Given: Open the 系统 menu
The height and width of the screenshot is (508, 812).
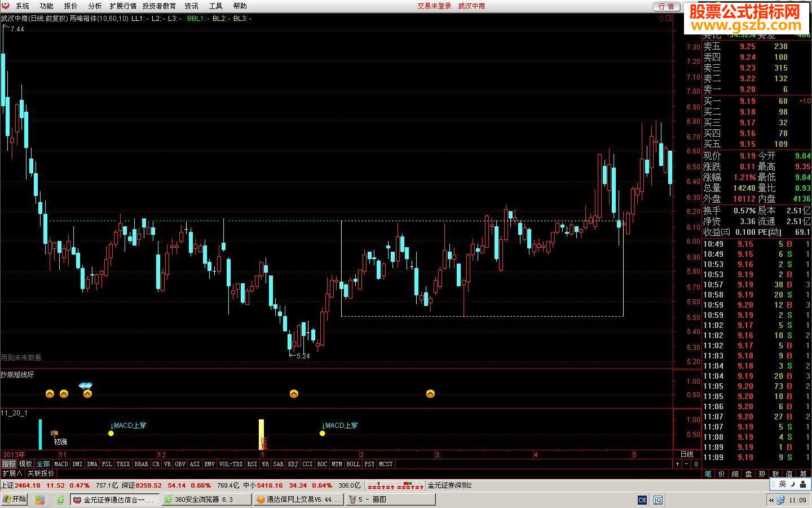Looking at the screenshot, I should [23, 6].
